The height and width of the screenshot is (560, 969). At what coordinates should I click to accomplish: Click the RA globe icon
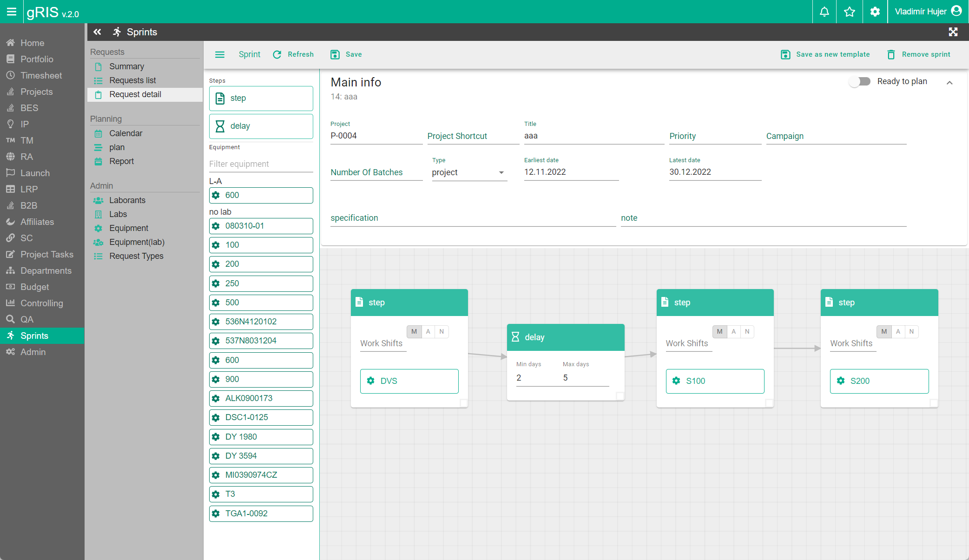coord(10,157)
